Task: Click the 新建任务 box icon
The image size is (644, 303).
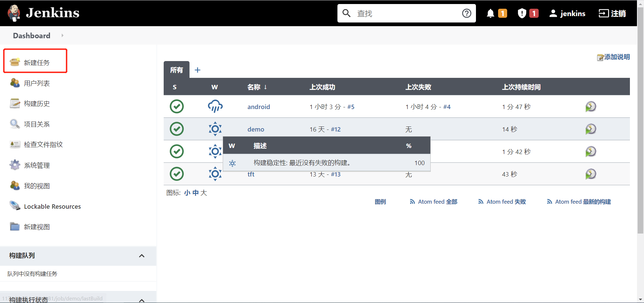Action: pos(15,62)
